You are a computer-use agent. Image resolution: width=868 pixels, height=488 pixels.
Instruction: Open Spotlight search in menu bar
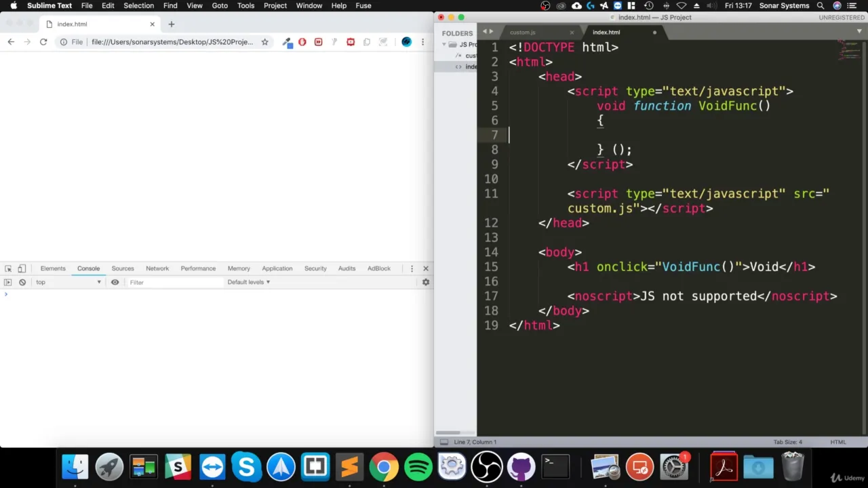tap(821, 5)
